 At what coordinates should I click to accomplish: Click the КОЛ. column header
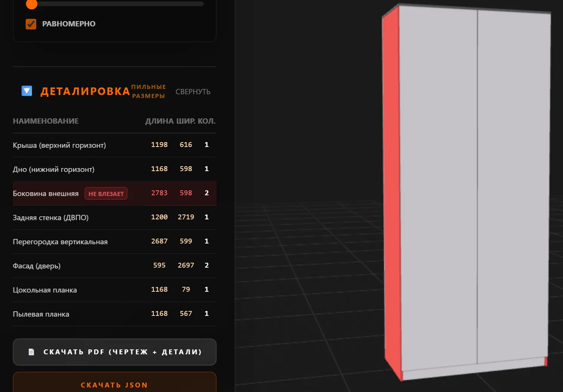(207, 121)
